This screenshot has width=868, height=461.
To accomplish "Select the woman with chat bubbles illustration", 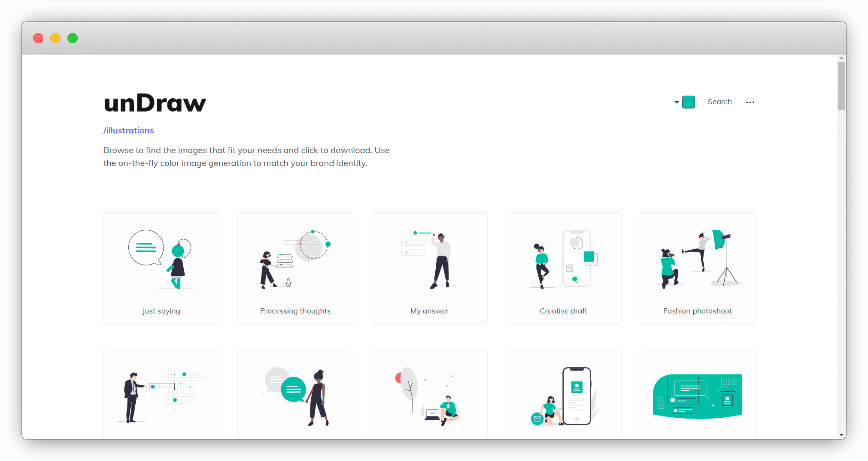I will click(x=295, y=395).
